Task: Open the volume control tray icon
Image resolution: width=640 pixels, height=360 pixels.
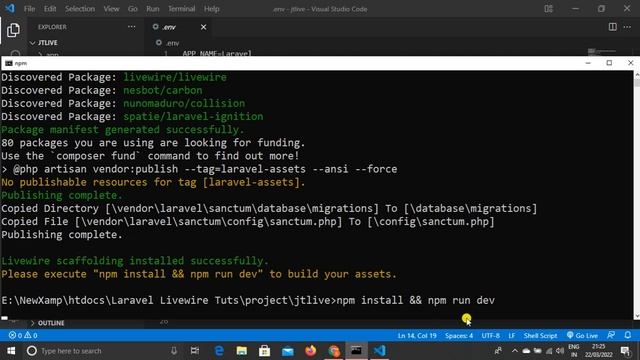Action: point(560,351)
